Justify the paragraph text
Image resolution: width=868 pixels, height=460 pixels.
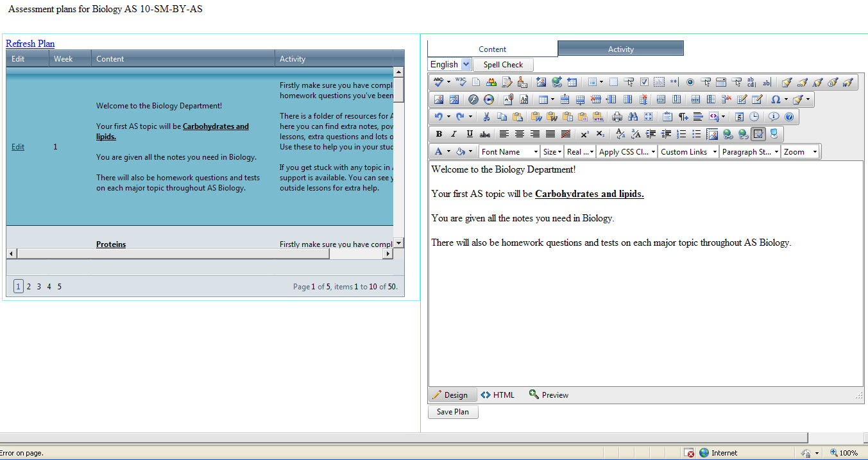(x=550, y=134)
